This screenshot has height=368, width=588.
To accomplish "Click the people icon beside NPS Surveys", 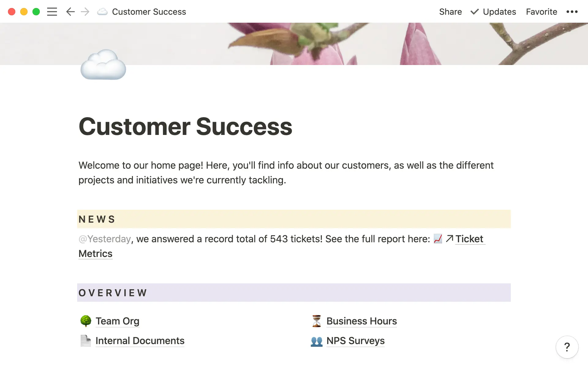I will point(316,341).
